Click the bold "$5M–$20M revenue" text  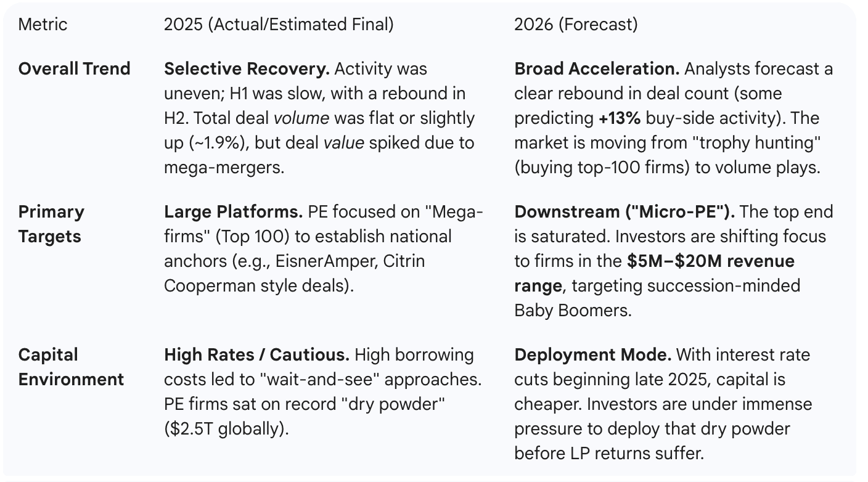(x=710, y=261)
